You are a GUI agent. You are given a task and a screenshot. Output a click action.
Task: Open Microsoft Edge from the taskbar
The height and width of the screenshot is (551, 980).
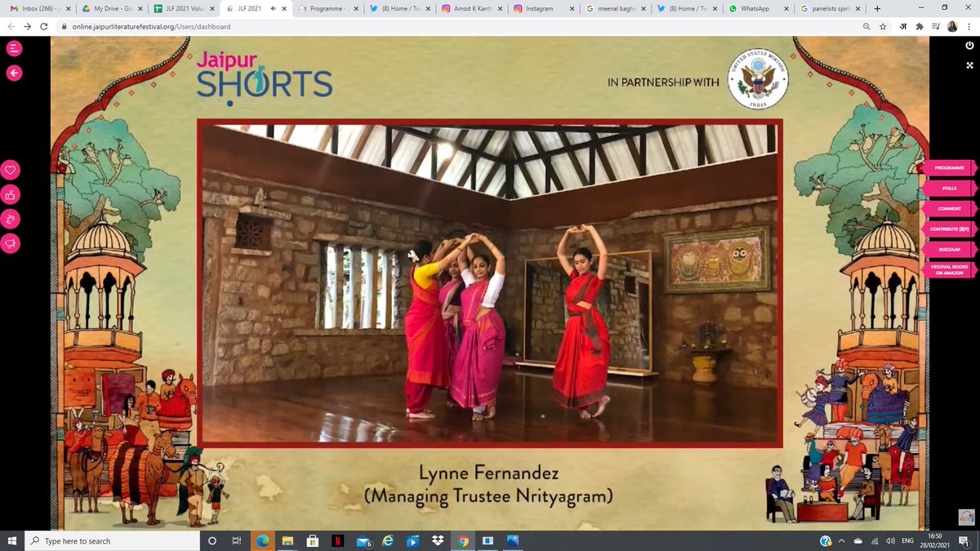tap(262, 540)
